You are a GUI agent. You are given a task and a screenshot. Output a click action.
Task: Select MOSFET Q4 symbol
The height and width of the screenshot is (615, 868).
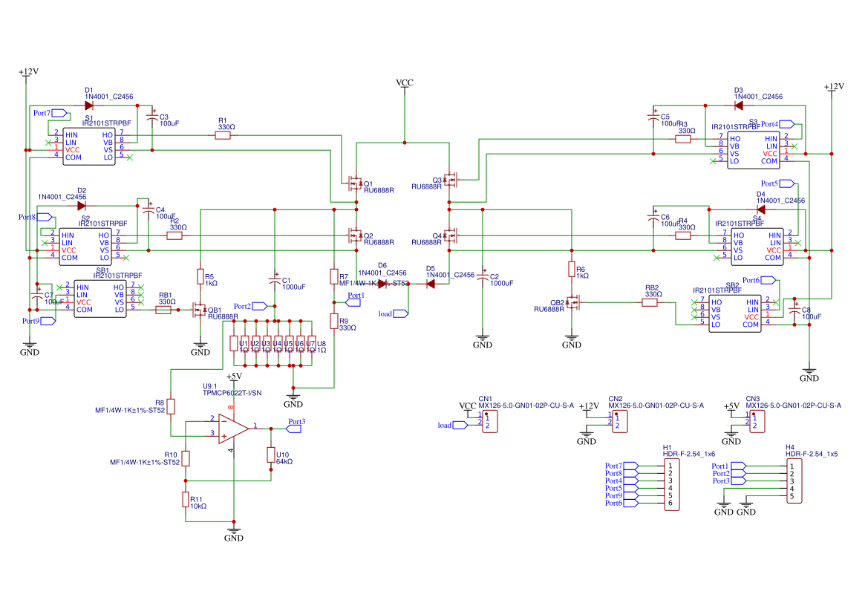tap(451, 235)
